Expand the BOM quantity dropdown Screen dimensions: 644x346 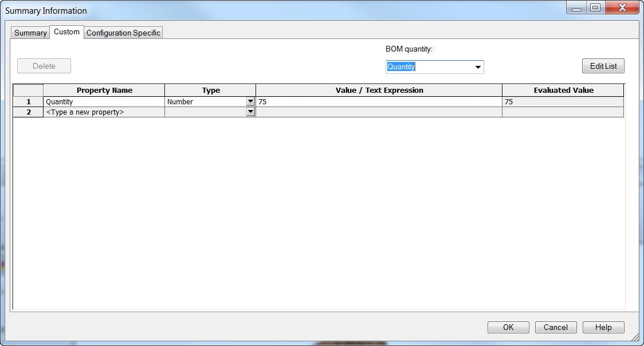click(x=477, y=67)
